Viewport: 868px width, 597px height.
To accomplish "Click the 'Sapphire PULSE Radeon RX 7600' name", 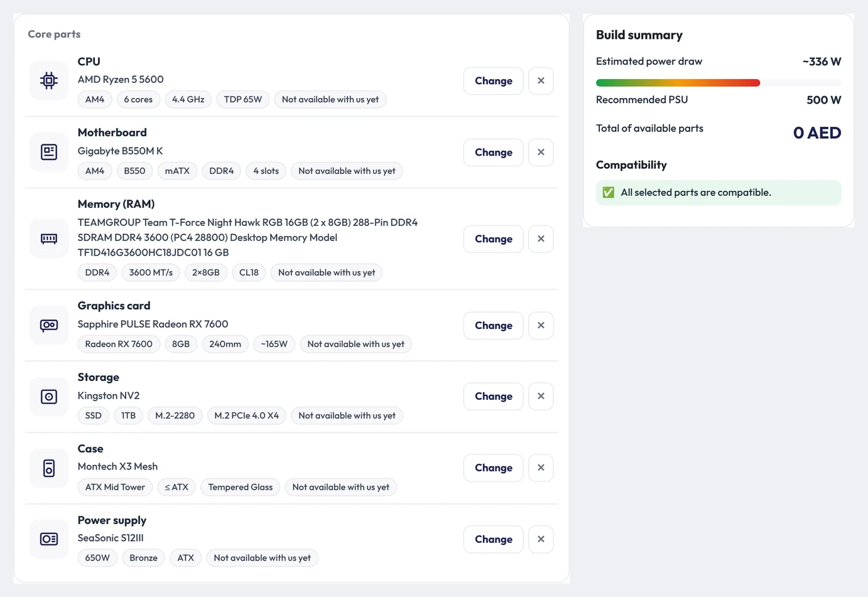I will pos(153,324).
